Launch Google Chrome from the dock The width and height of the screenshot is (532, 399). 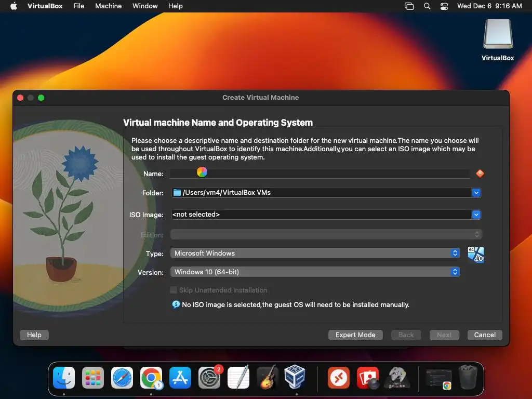(x=151, y=378)
